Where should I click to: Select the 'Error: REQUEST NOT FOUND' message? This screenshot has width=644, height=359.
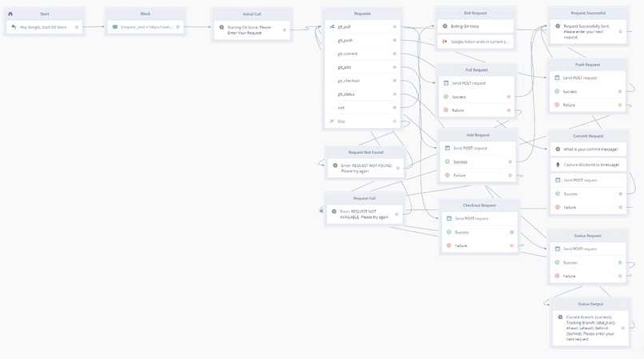tap(365, 168)
